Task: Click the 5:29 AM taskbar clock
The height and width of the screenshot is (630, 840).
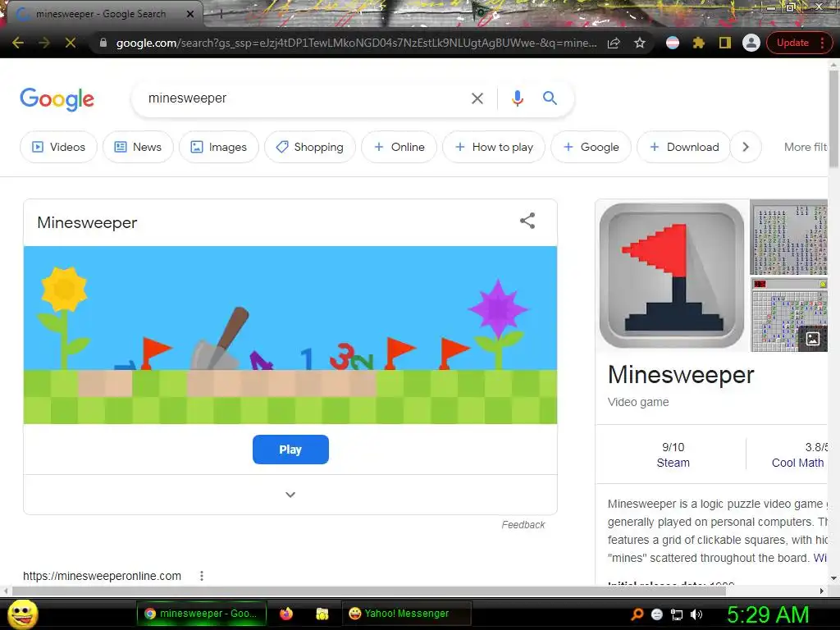Action: click(x=768, y=614)
